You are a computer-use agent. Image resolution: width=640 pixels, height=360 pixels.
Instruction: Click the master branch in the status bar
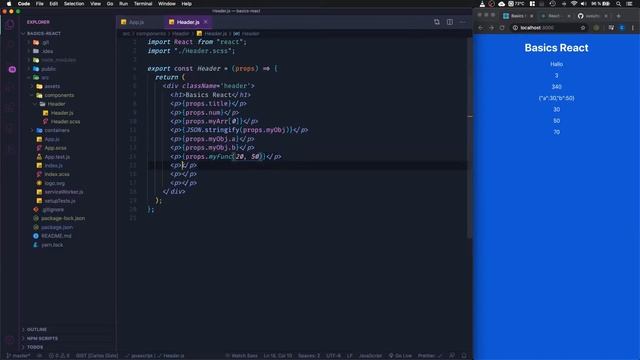click(19, 356)
